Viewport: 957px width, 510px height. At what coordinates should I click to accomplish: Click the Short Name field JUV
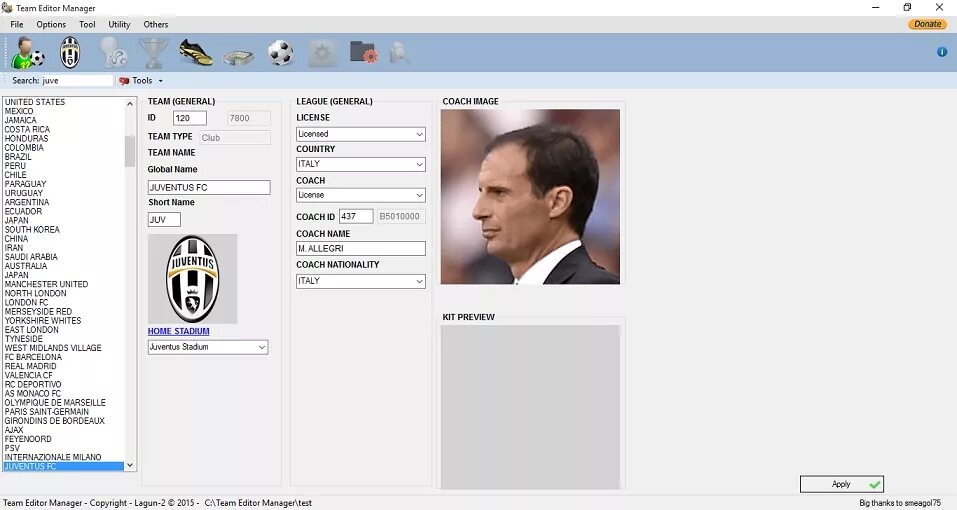[x=164, y=220]
